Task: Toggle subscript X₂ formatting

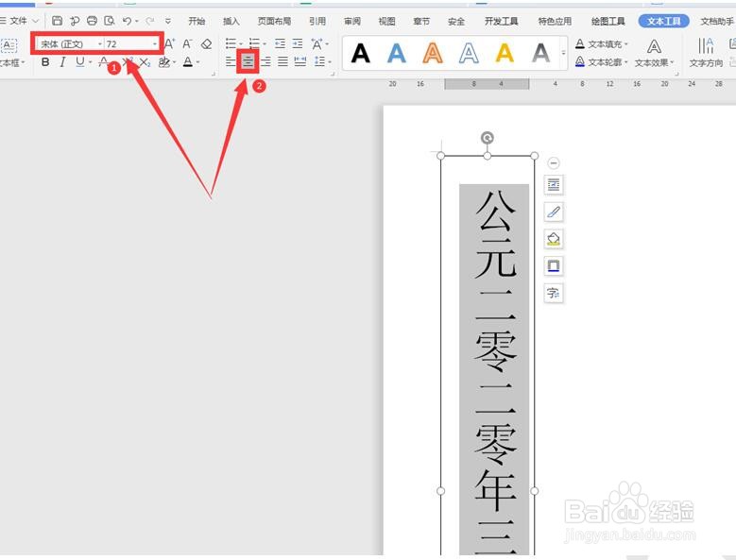Action: [145, 62]
